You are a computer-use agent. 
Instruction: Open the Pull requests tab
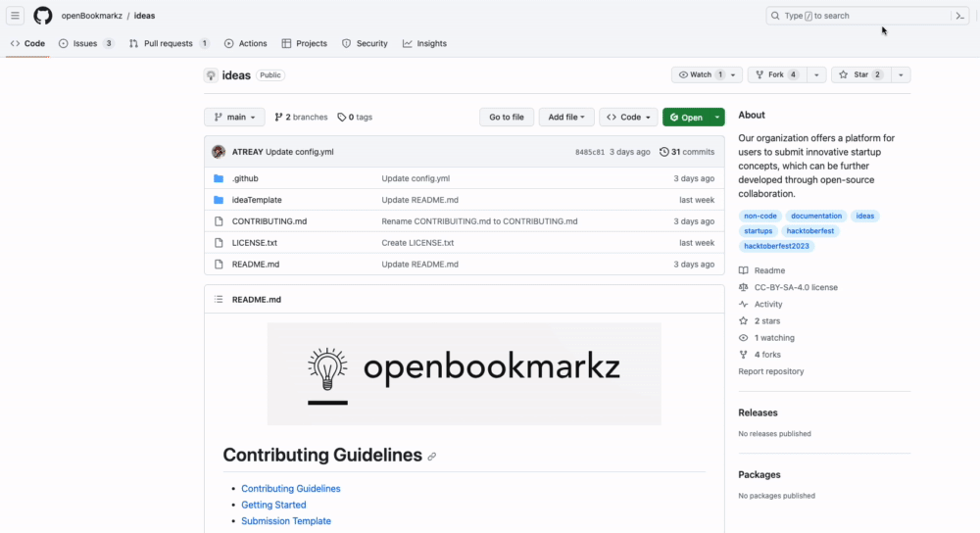coord(169,44)
